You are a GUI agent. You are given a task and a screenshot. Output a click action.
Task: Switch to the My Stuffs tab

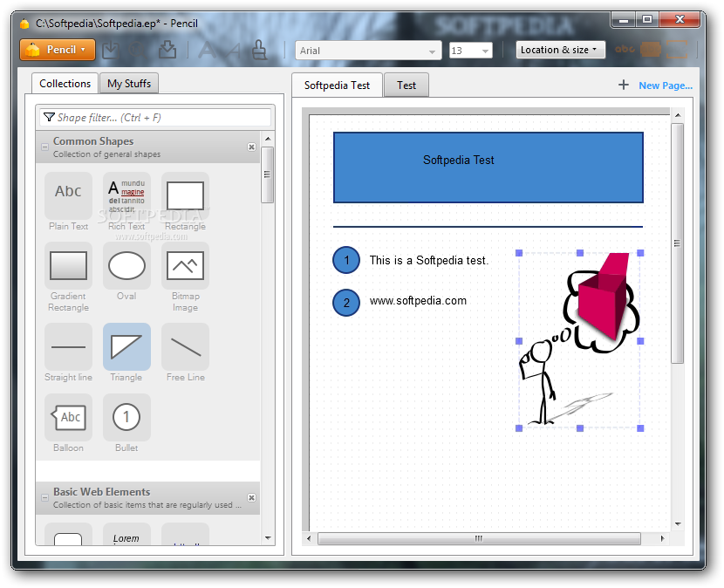[129, 84]
